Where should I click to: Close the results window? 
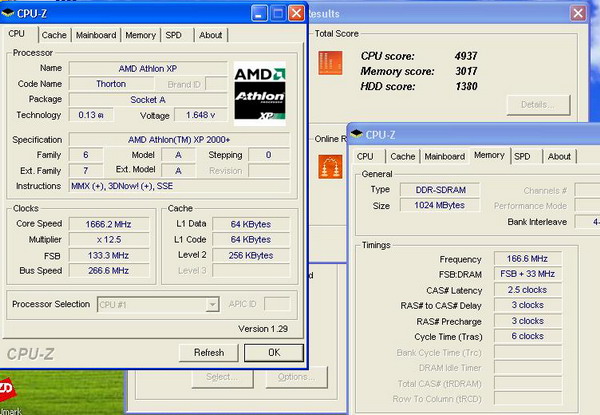click(578, 14)
